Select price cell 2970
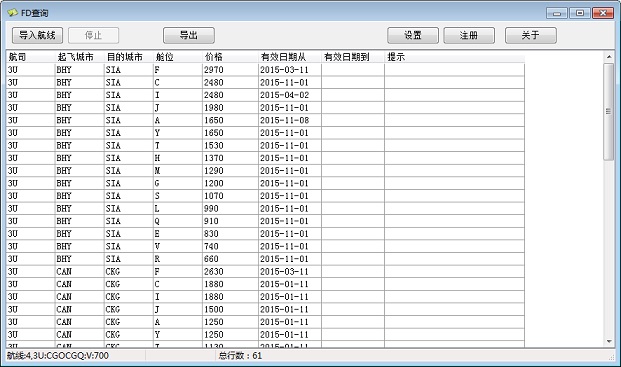621x367 pixels. (230, 70)
